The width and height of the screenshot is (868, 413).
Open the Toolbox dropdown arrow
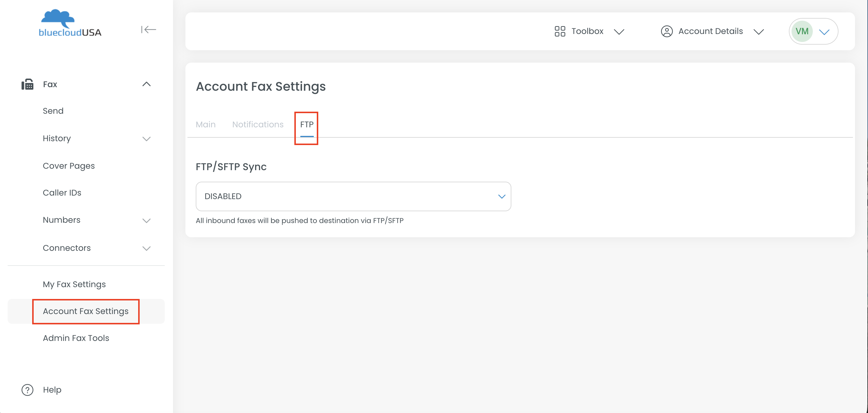tap(619, 32)
